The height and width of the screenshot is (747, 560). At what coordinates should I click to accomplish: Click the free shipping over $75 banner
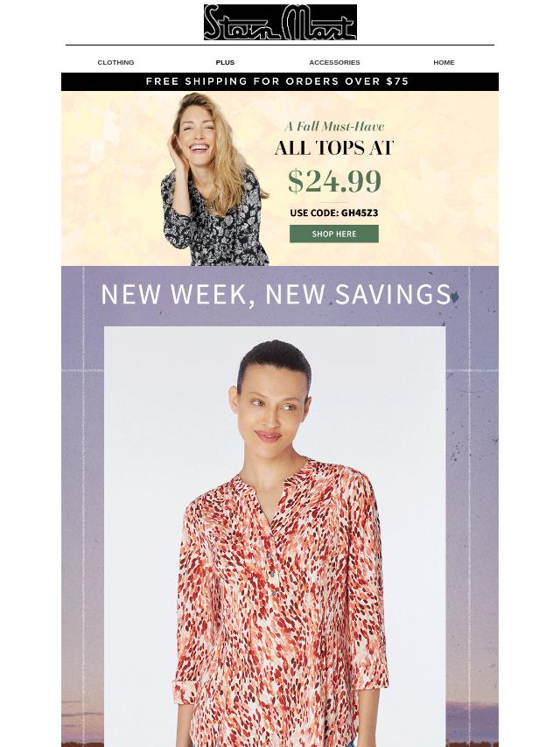tap(280, 81)
